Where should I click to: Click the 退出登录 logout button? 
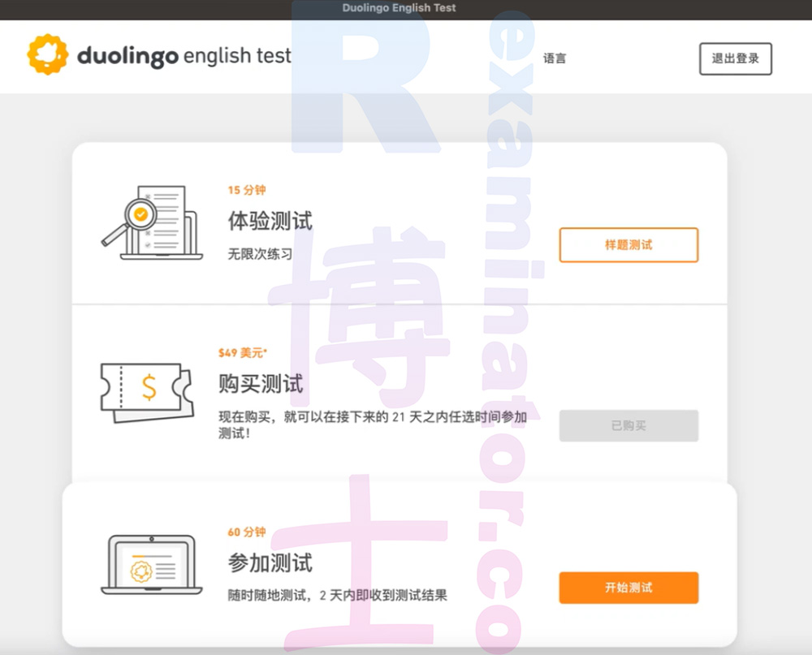pos(736,59)
